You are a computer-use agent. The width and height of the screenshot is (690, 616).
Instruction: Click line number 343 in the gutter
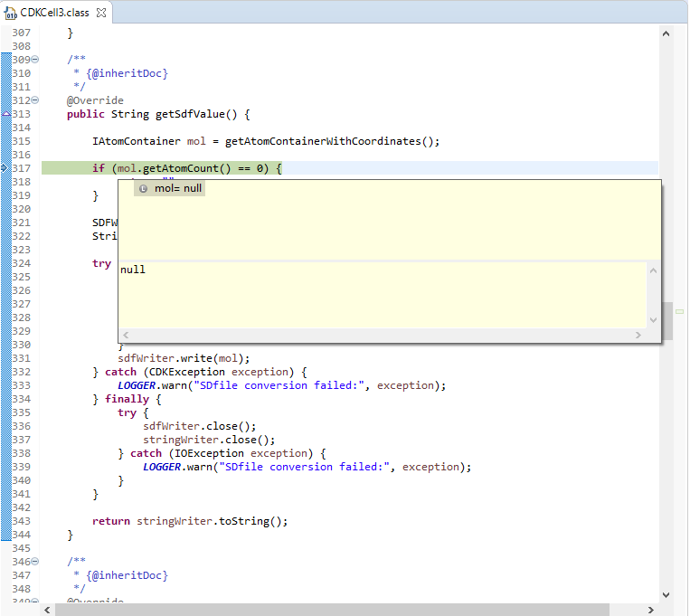tap(21, 521)
